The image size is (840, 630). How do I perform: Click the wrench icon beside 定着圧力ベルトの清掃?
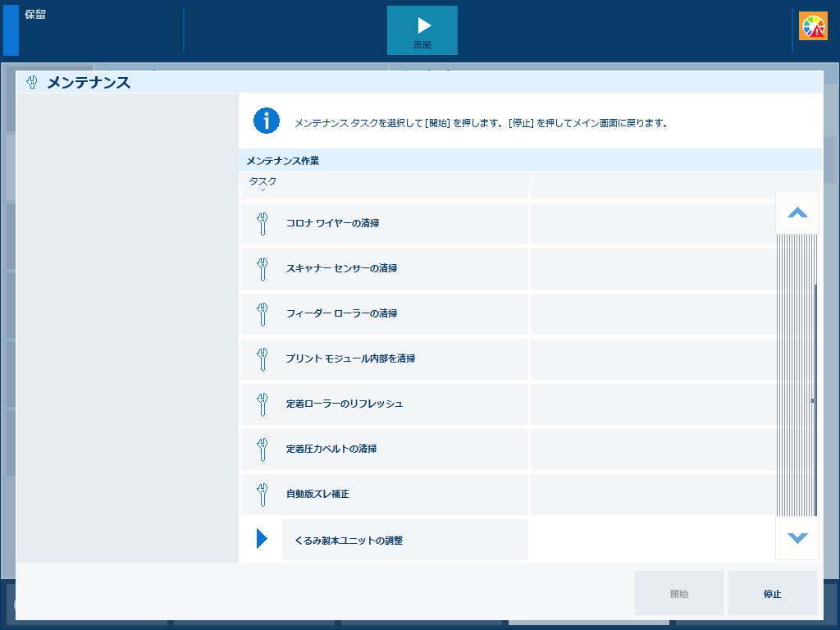coord(262,450)
